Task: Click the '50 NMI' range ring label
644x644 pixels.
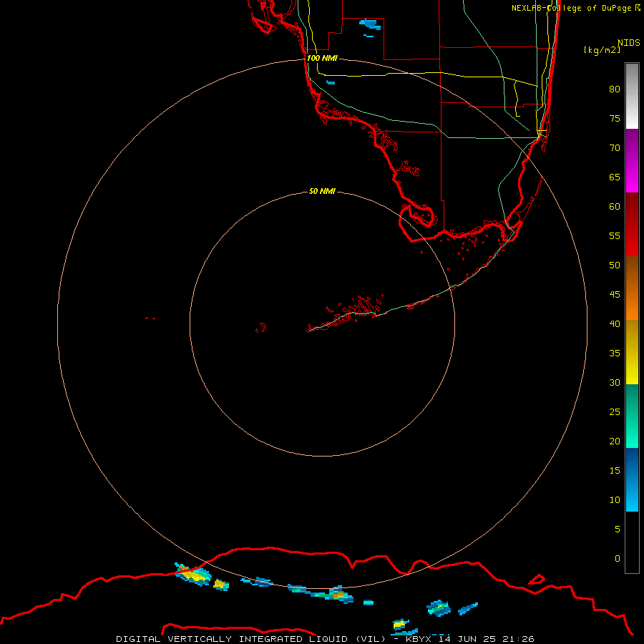Action: tap(322, 191)
